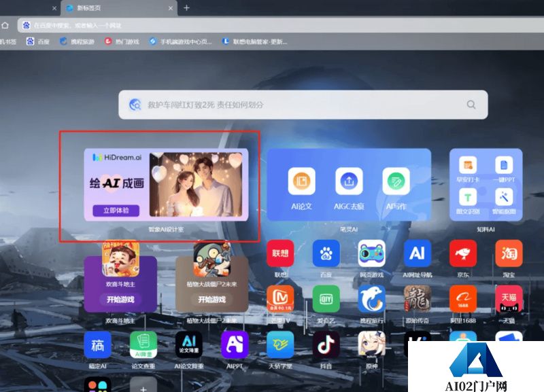Image resolution: width=544 pixels, height=392 pixels.
Task: Open the 稿定AI blue shortcut
Action: click(x=97, y=344)
